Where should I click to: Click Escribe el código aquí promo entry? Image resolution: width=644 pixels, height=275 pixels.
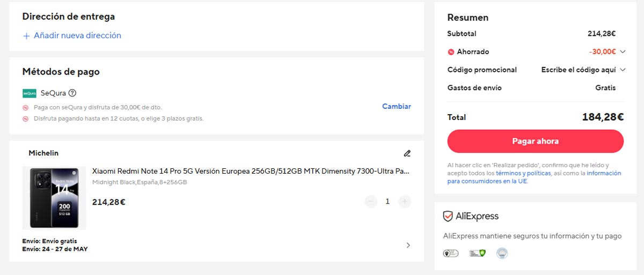point(579,70)
